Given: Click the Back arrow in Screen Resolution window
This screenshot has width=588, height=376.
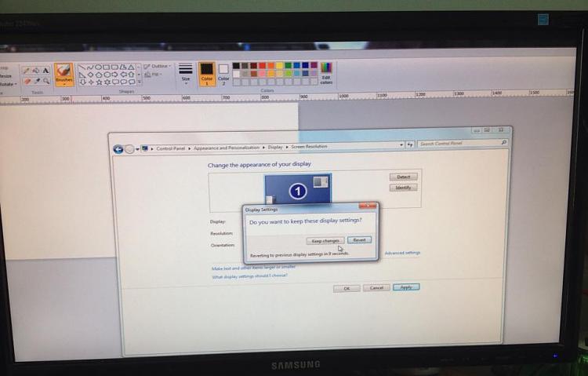Looking at the screenshot, I should pyautogui.click(x=118, y=149).
